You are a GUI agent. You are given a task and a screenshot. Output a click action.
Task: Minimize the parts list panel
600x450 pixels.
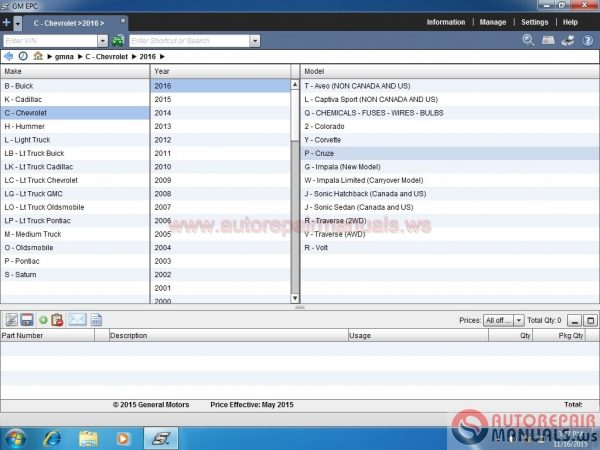click(574, 321)
